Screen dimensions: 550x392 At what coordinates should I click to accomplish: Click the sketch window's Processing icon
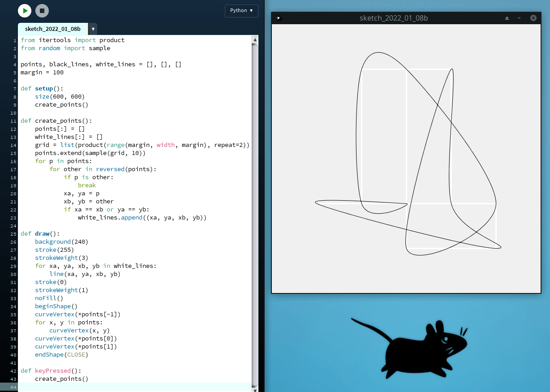(279, 18)
